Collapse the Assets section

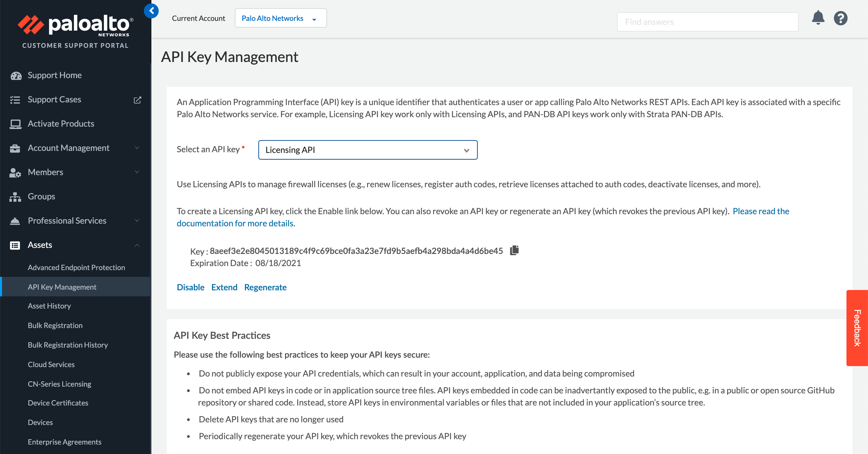tap(137, 245)
